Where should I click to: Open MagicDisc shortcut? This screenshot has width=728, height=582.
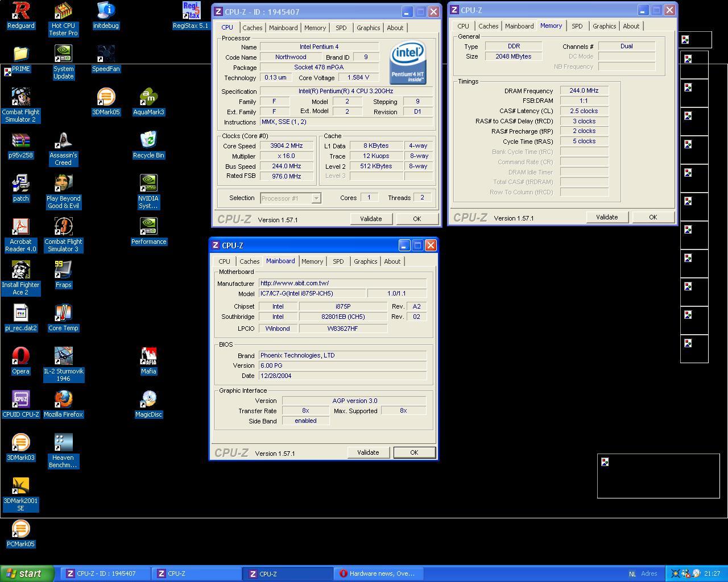[x=148, y=405]
